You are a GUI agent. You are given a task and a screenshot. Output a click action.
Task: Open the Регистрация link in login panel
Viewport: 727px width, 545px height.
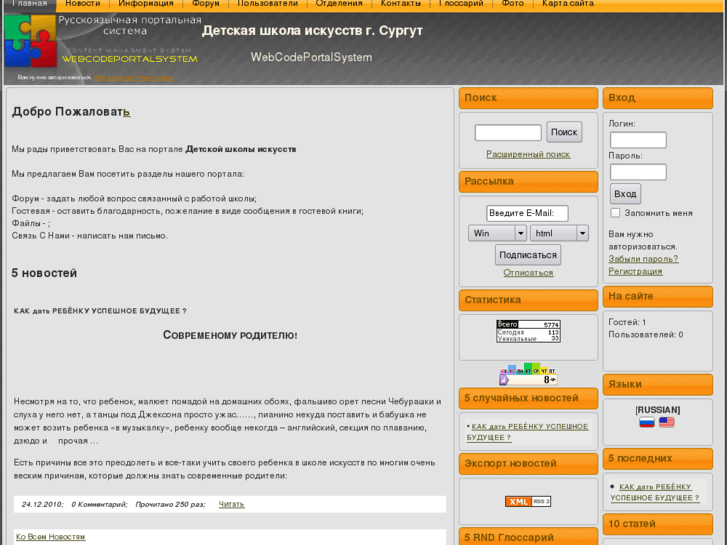(x=635, y=271)
